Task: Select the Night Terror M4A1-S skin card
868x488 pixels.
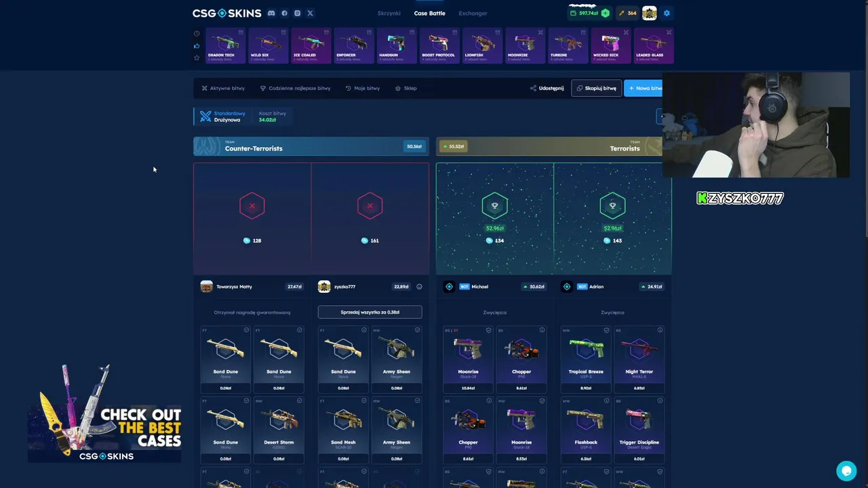Action: (639, 359)
